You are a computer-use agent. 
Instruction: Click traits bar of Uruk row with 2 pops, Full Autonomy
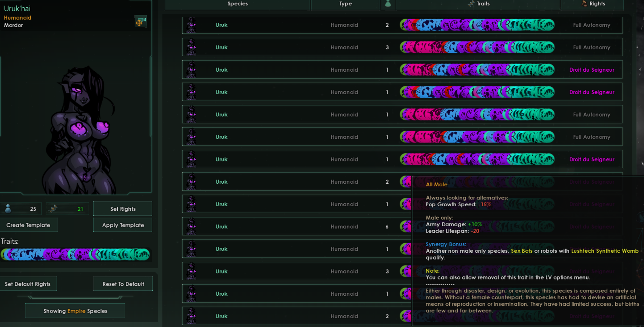coord(477,25)
